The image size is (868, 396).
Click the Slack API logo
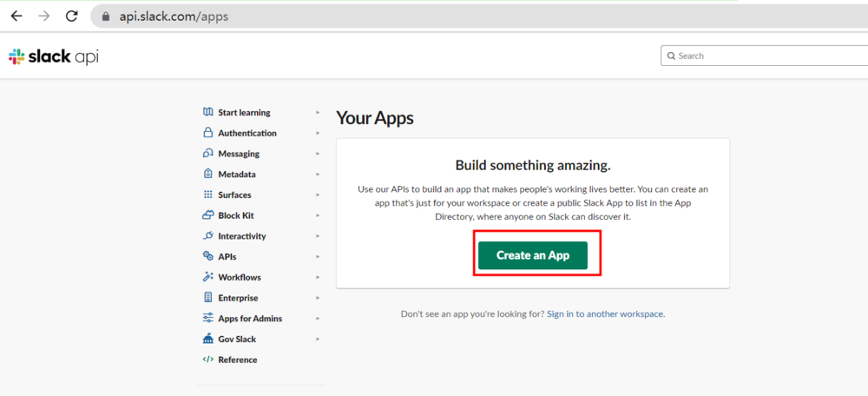pos(54,56)
